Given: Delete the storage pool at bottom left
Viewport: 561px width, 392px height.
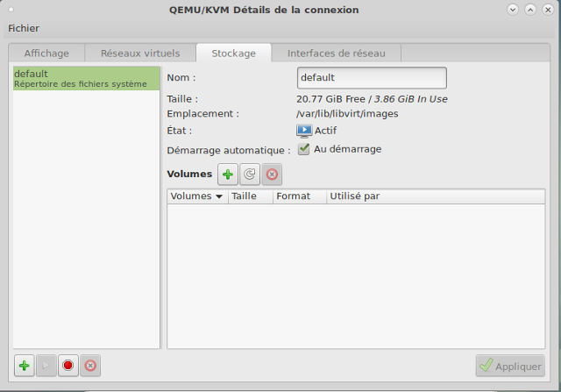Looking at the screenshot, I should [x=90, y=366].
